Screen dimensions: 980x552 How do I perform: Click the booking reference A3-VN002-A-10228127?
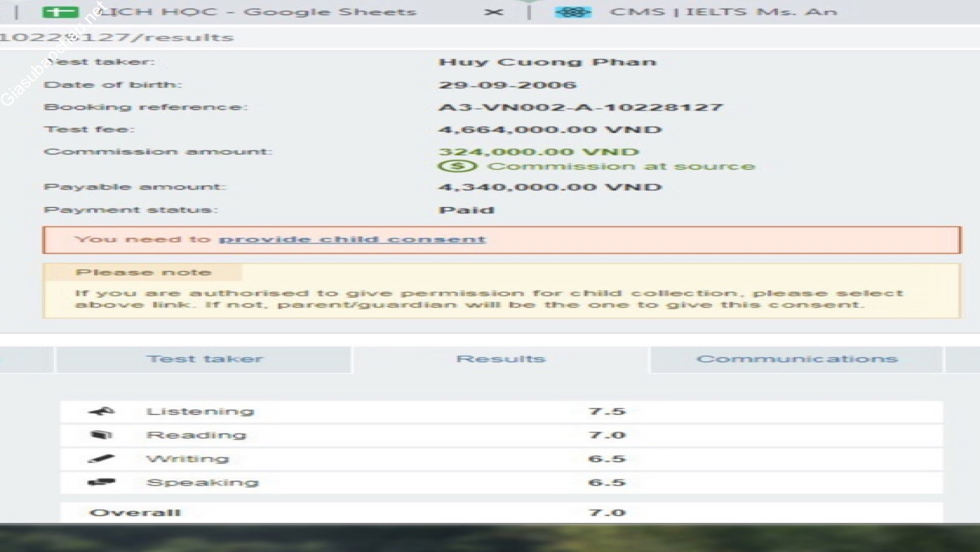click(x=581, y=108)
